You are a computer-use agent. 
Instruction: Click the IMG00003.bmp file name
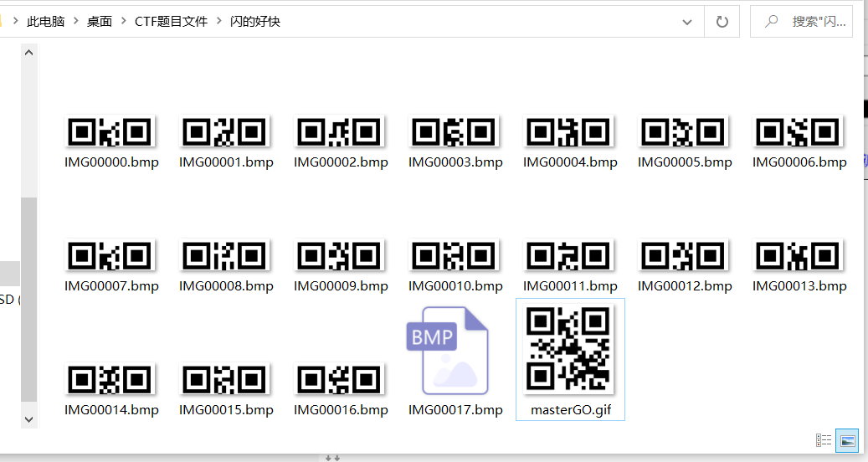455,162
